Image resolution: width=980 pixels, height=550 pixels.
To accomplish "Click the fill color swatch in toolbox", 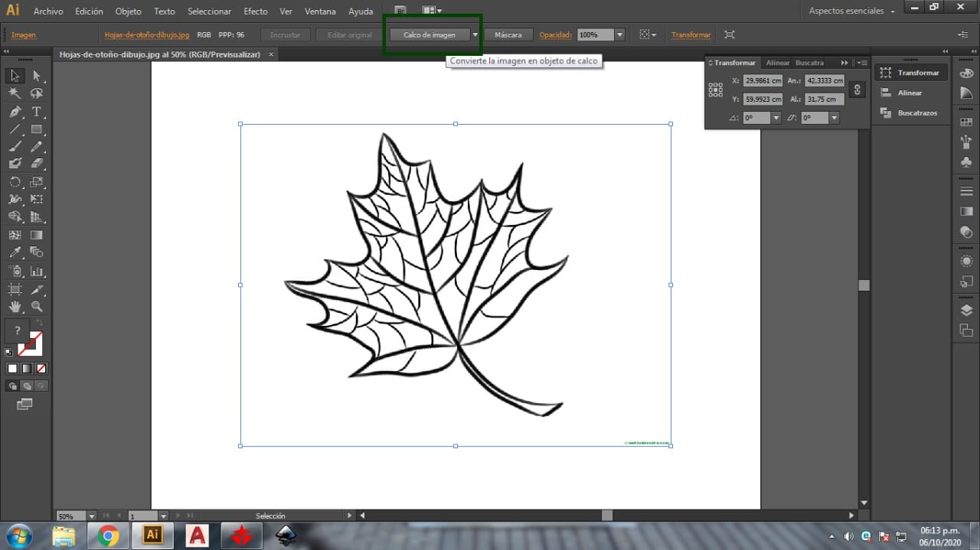I will [18, 331].
